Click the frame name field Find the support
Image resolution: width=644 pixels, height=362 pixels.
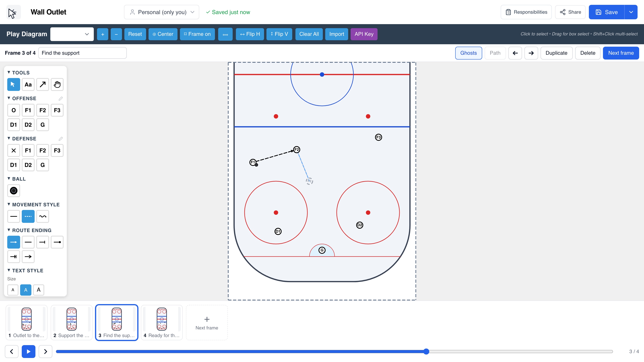pyautogui.click(x=82, y=53)
